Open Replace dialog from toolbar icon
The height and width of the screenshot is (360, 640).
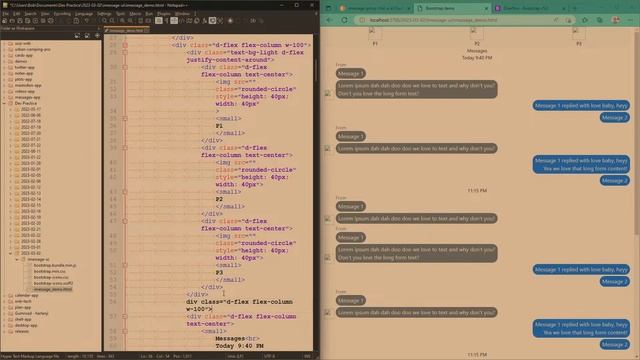coord(112,20)
